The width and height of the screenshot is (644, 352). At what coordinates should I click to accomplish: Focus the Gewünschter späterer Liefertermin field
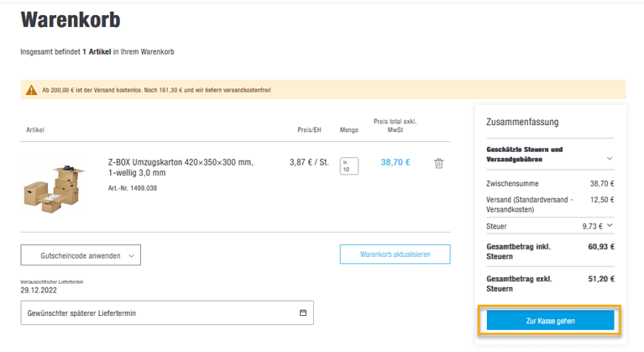[160, 313]
